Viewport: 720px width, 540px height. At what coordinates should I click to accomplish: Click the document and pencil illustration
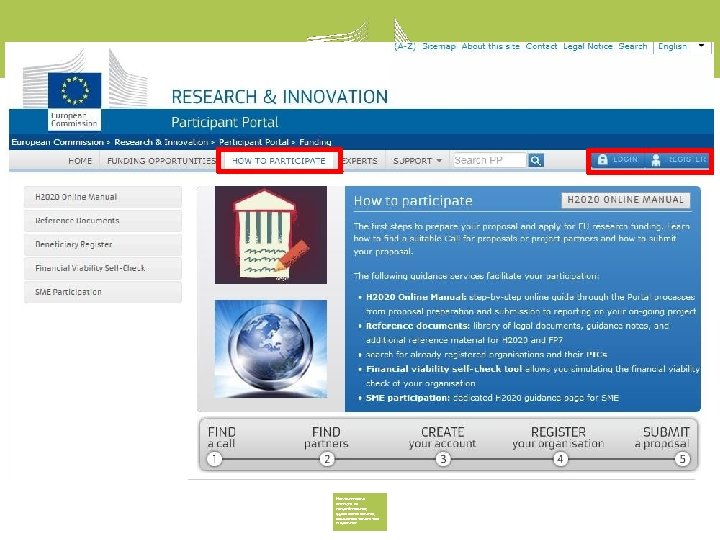[271, 235]
